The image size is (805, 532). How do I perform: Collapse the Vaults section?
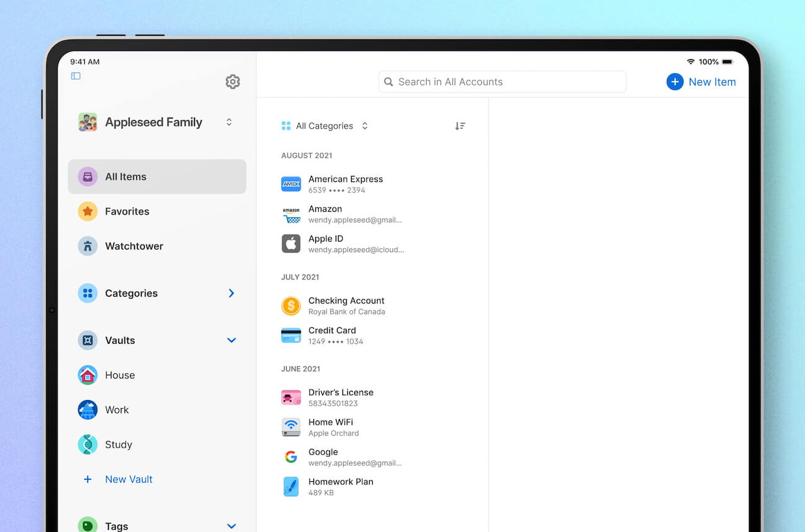coord(231,340)
